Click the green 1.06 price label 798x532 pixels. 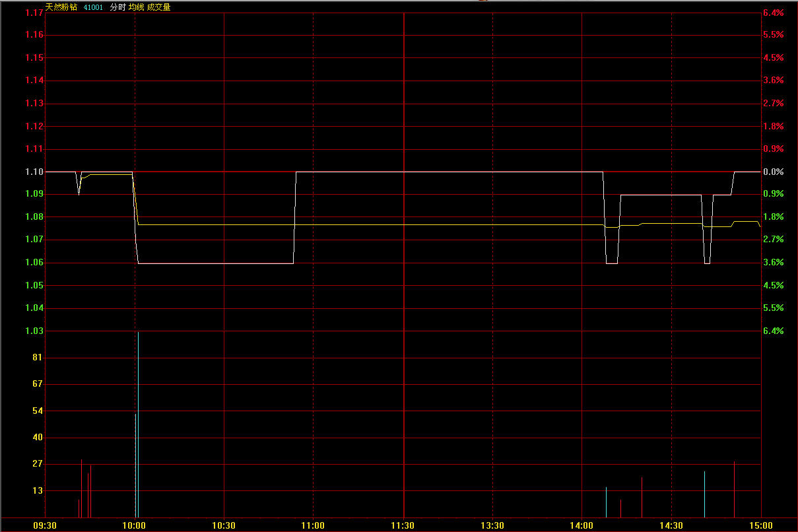[x=34, y=262]
